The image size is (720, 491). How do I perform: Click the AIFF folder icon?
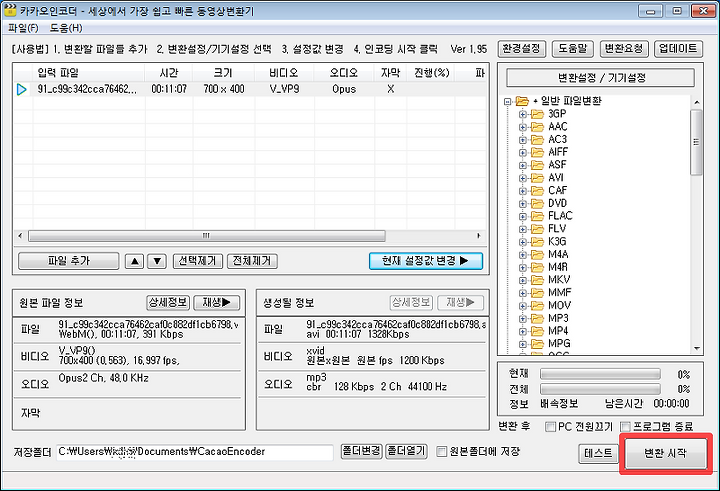tap(537, 152)
